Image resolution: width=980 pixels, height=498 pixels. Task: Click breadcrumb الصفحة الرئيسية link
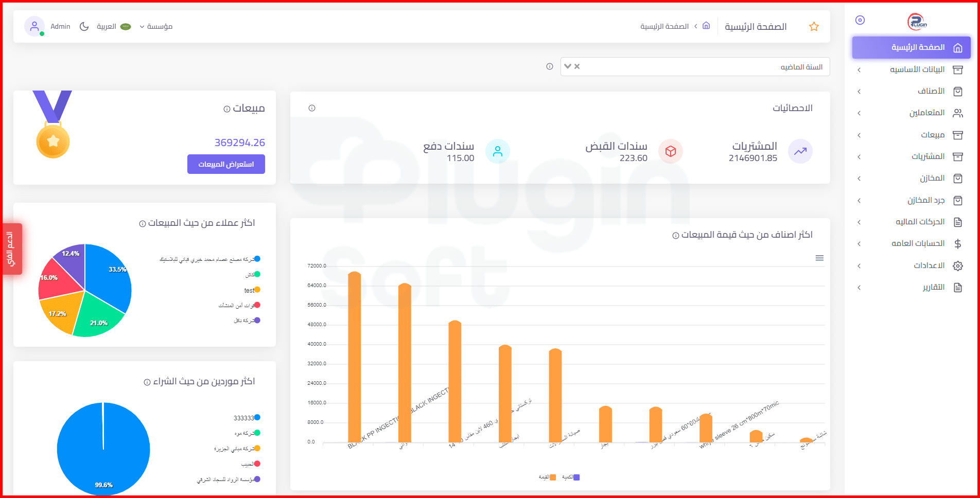click(x=664, y=26)
